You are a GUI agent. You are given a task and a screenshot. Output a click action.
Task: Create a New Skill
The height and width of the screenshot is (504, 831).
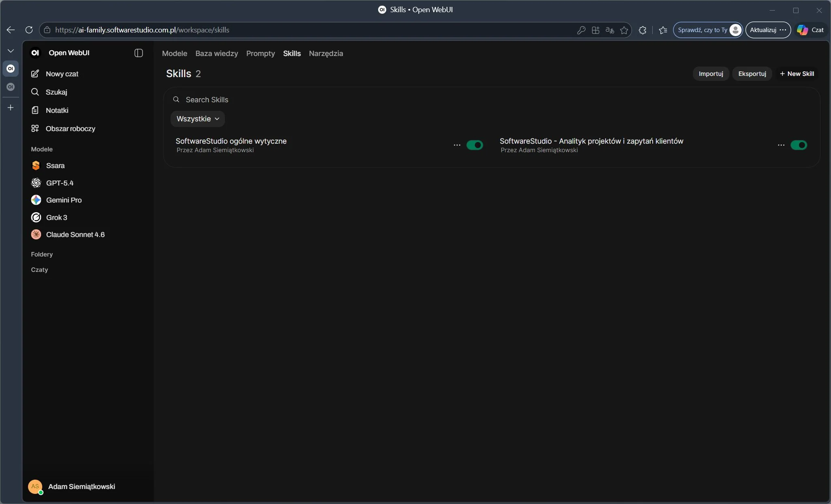pyautogui.click(x=797, y=74)
